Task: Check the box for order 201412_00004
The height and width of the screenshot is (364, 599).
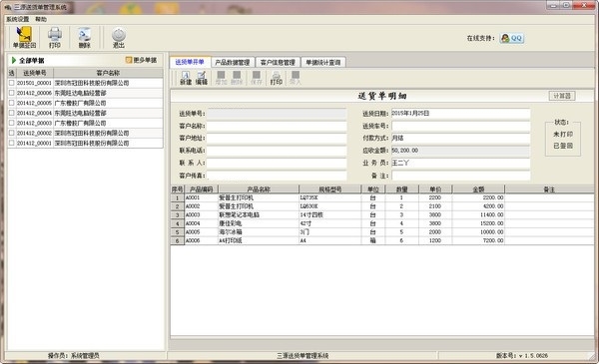Action: pyautogui.click(x=11, y=113)
